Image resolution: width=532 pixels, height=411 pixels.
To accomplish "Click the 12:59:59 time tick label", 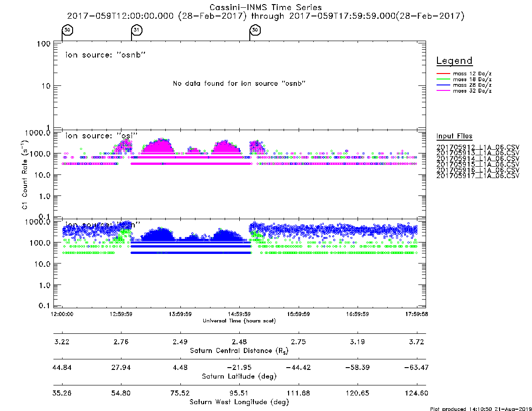I will pyautogui.click(x=121, y=314).
